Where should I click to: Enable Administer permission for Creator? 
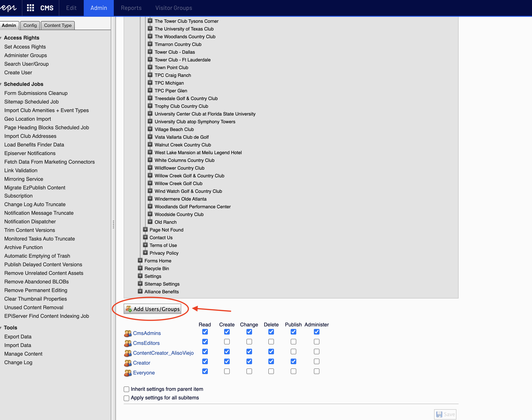point(317,361)
